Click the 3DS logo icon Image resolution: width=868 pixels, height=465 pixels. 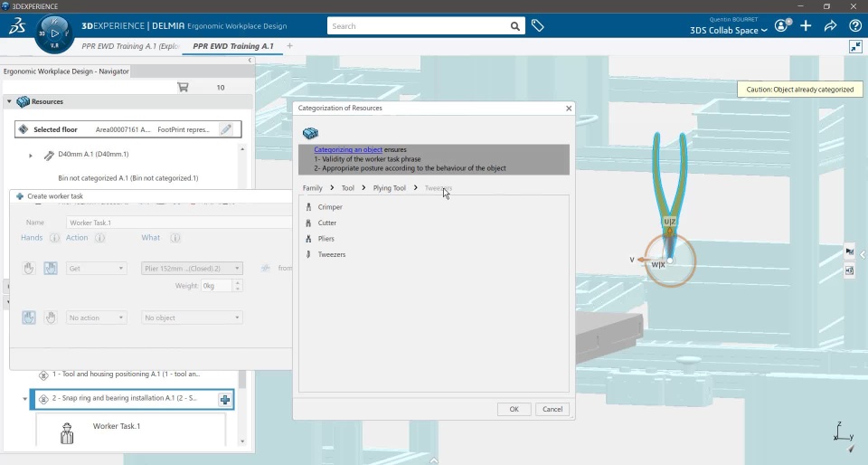[16, 26]
